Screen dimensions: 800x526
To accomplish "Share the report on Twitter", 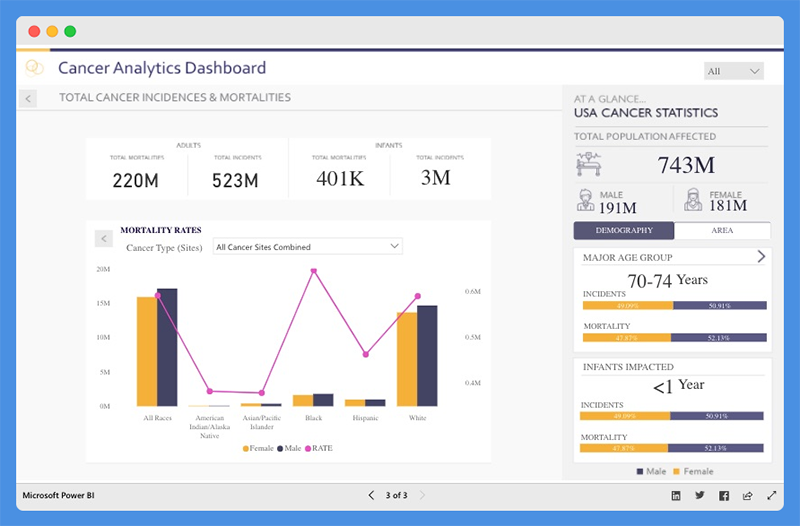I will pyautogui.click(x=700, y=495).
